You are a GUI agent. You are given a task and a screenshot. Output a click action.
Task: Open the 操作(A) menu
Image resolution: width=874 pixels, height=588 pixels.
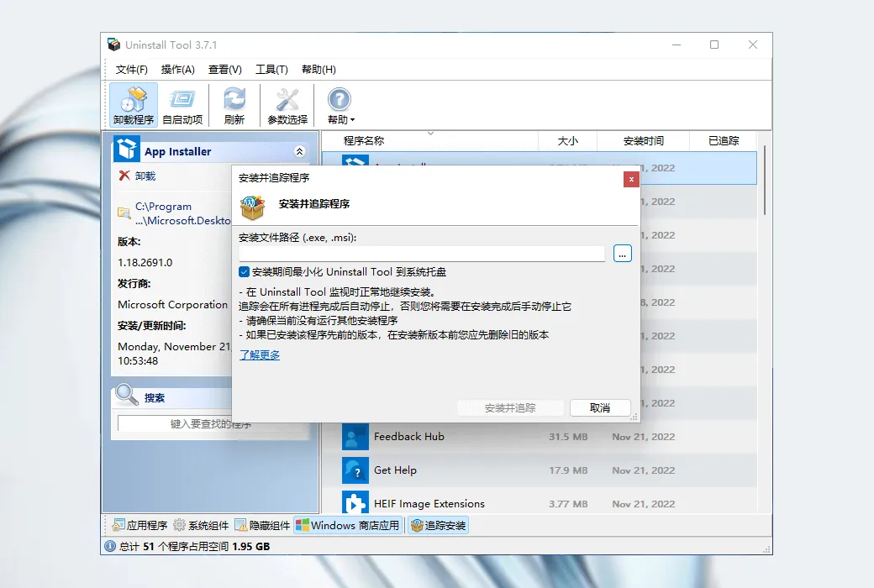(178, 70)
